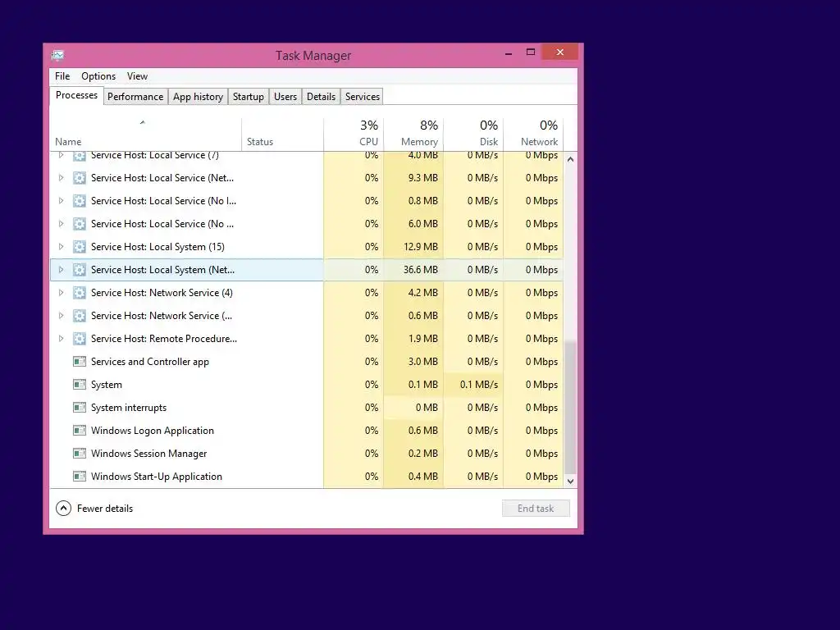Sort processes by the Name column
Viewport: 840px width, 630px height.
tap(145, 135)
